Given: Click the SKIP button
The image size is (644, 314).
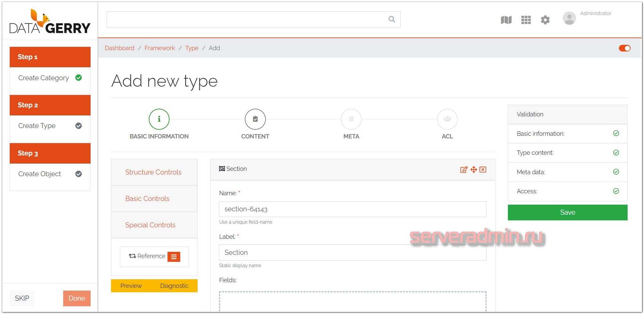Looking at the screenshot, I should point(22,298).
